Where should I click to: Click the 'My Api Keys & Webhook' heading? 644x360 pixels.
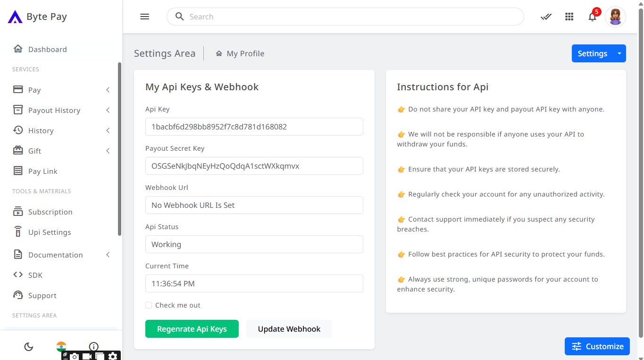[202, 87]
